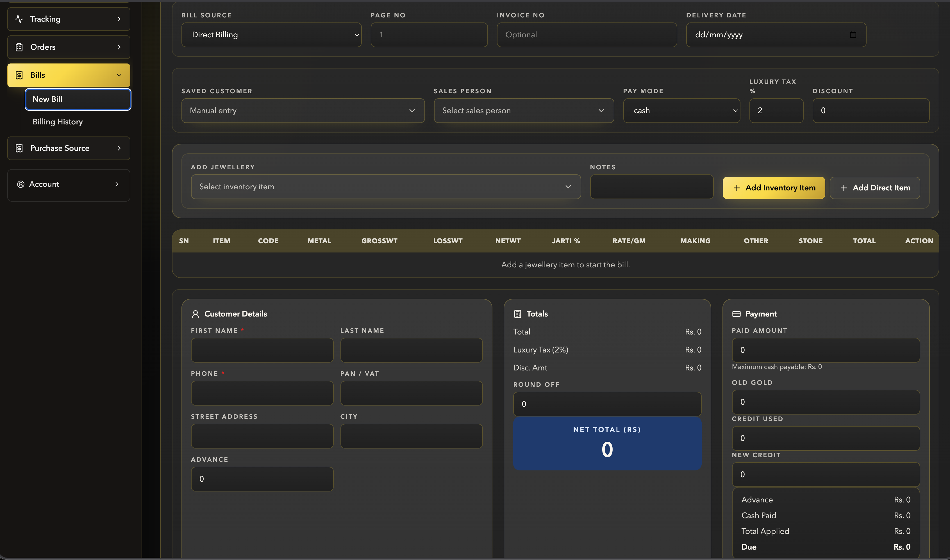Click the Add Direct Item button
The height and width of the screenshot is (560, 950).
(x=875, y=188)
